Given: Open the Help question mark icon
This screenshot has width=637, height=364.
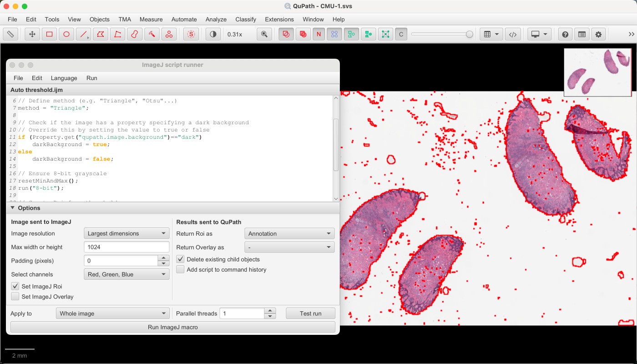Looking at the screenshot, I should 565,34.
